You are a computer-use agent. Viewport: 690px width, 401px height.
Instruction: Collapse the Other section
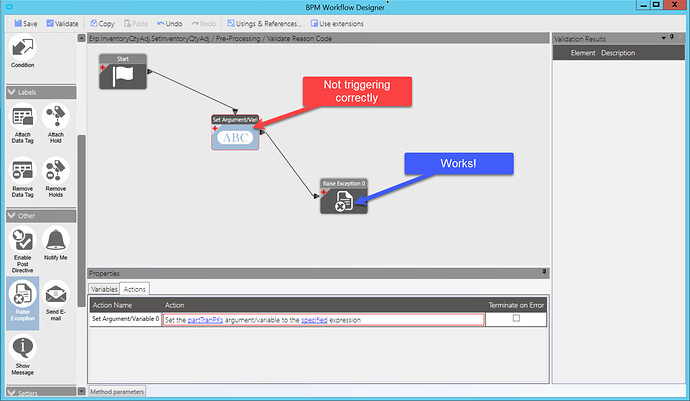(x=12, y=216)
